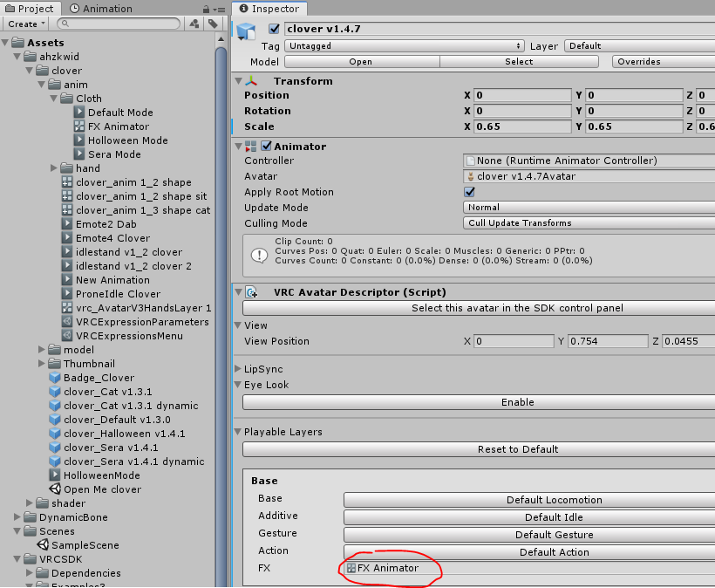Click Reset to Default button
This screenshot has width=715, height=588.
coord(479,449)
